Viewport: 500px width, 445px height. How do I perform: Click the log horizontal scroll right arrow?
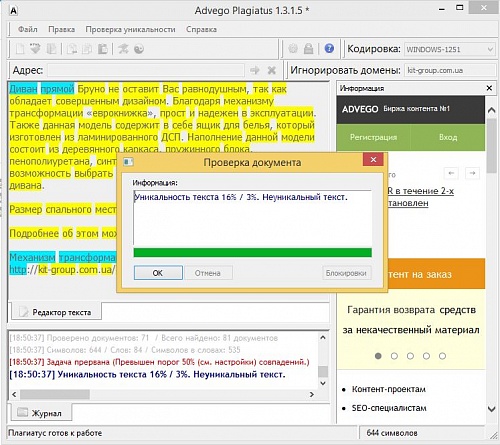pos(312,394)
